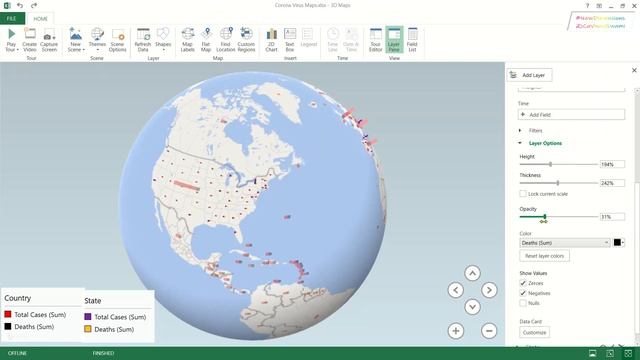
Task: Click the Height slider handle
Action: point(550,164)
